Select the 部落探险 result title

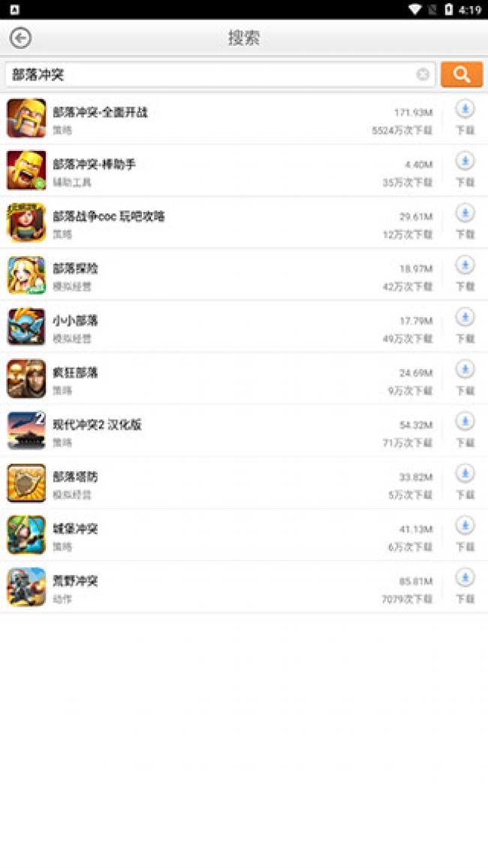pyautogui.click(x=75, y=268)
